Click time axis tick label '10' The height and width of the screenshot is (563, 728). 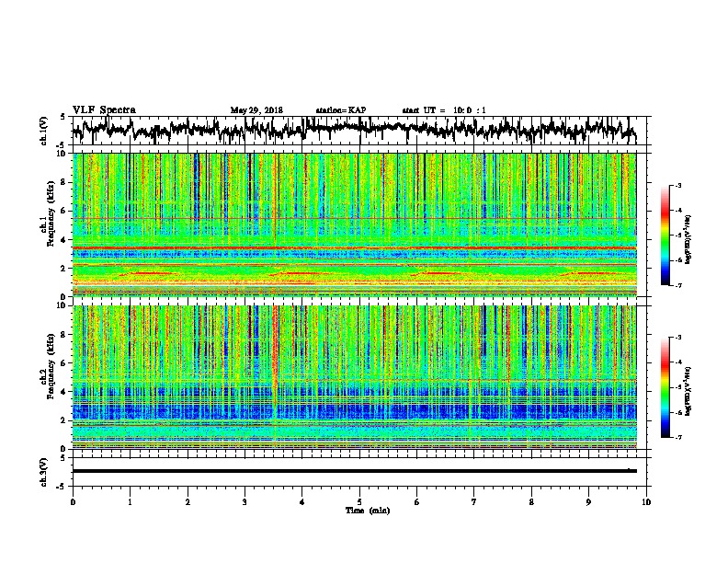[646, 502]
